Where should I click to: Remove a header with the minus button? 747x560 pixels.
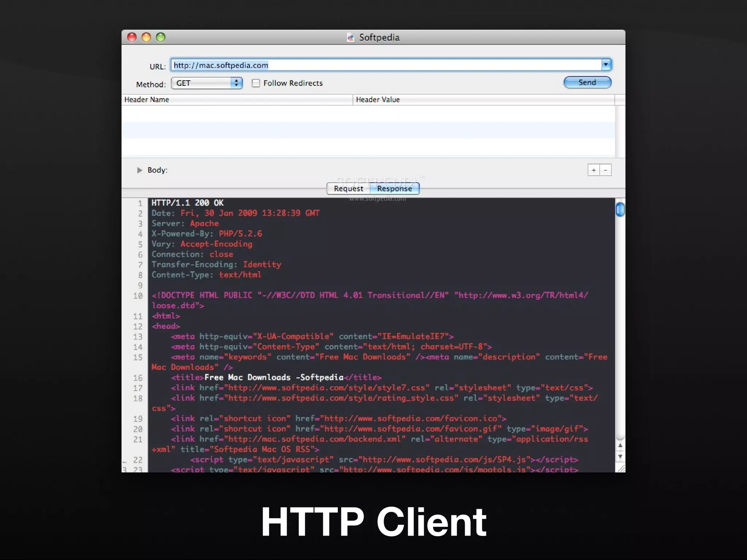coord(605,170)
